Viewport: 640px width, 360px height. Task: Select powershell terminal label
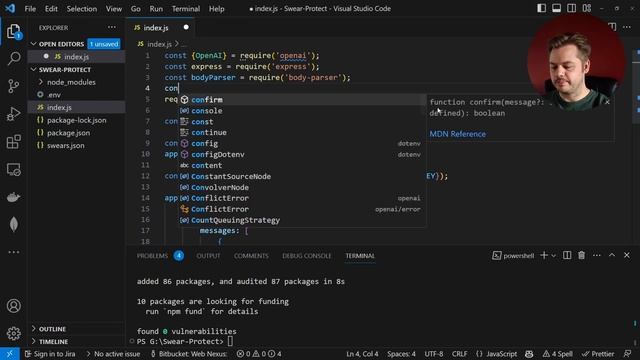tap(513, 256)
